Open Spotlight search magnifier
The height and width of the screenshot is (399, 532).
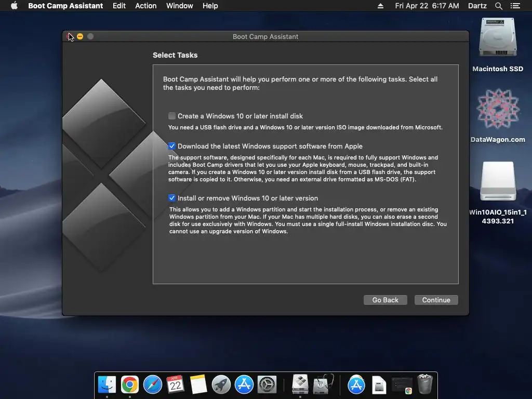pos(498,6)
